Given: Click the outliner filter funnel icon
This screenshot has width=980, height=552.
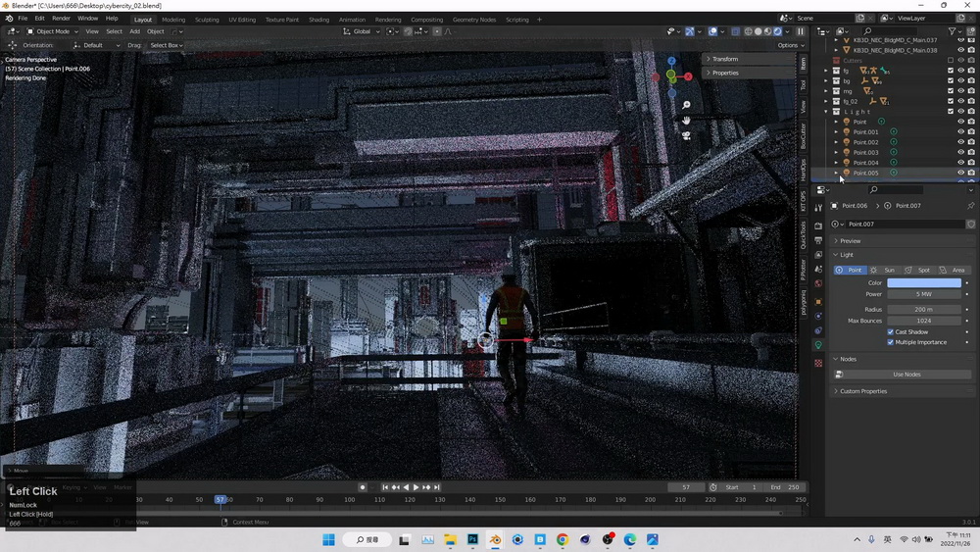Looking at the screenshot, I should [952, 31].
